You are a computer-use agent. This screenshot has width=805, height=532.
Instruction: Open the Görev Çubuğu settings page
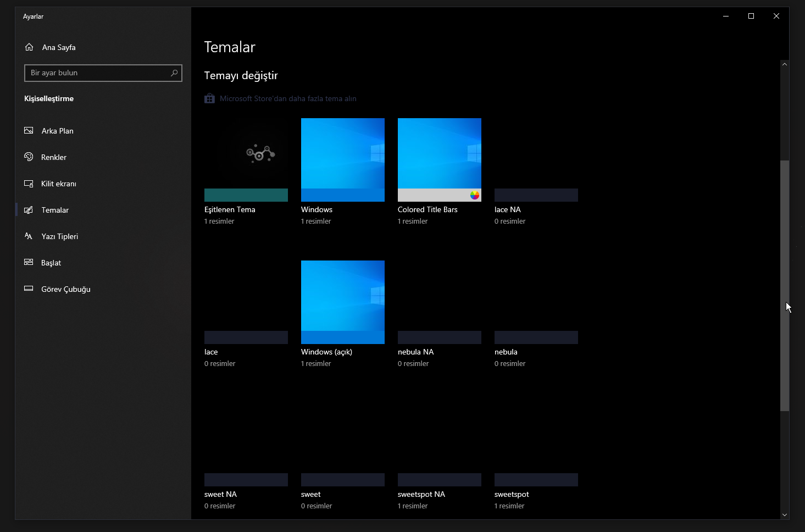[x=103, y=289]
